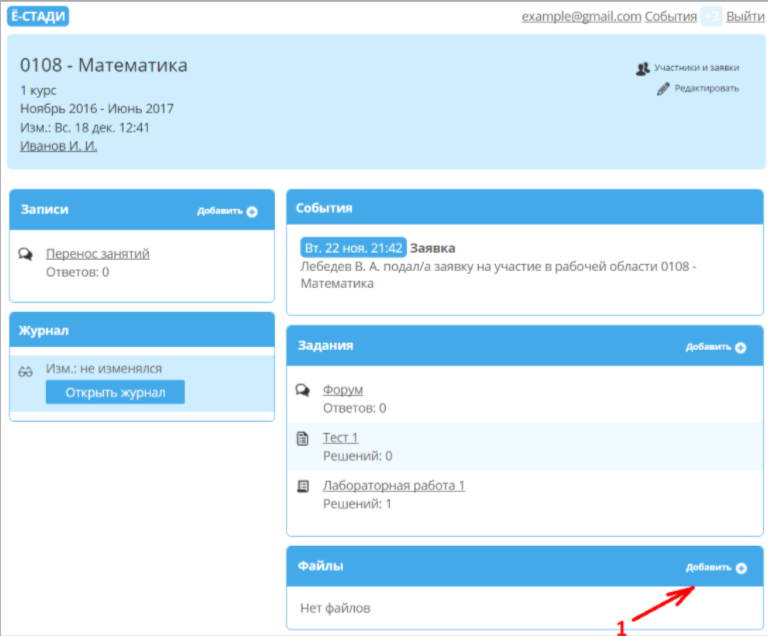
Task: Open the example@gmail.com profile link
Action: click(581, 16)
